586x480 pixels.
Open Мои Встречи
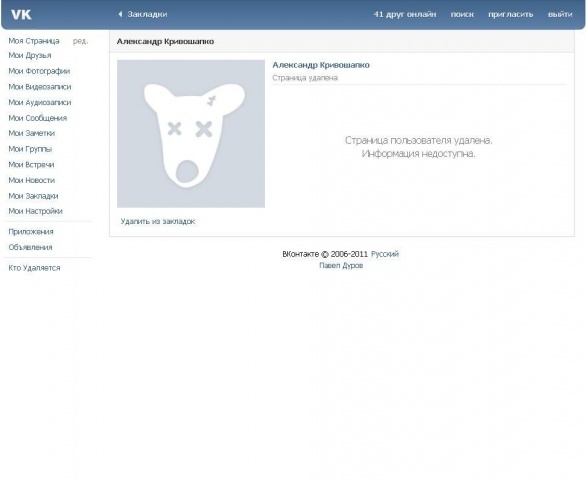pos(31,164)
